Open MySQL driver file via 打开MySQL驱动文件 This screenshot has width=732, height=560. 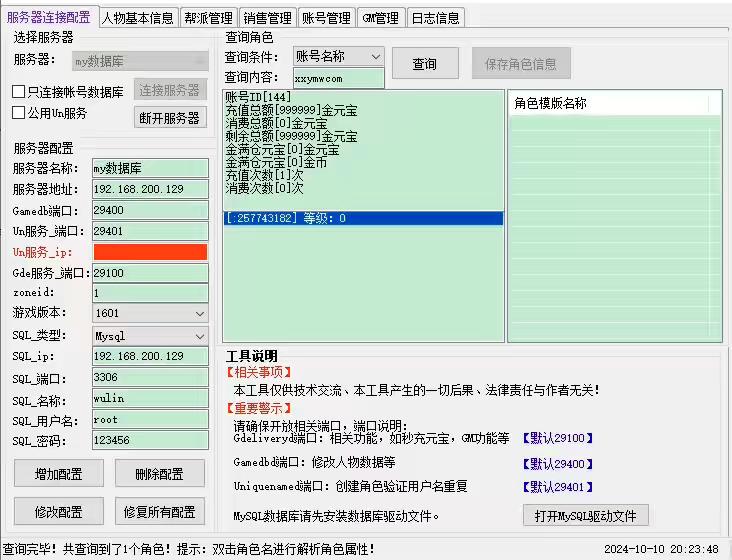pyautogui.click(x=585, y=516)
